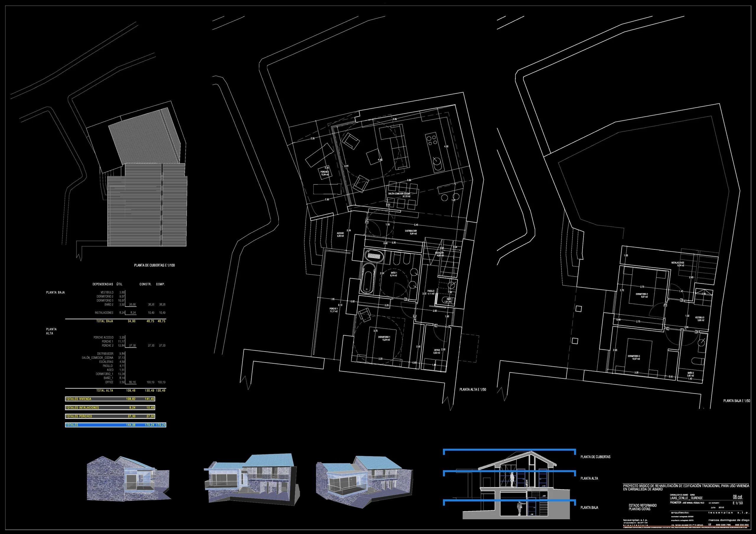Viewport: 756px width, 534px height.
Task: Click the 'DORMITORIO 3' room label on the lower plan
Action: pos(634,356)
